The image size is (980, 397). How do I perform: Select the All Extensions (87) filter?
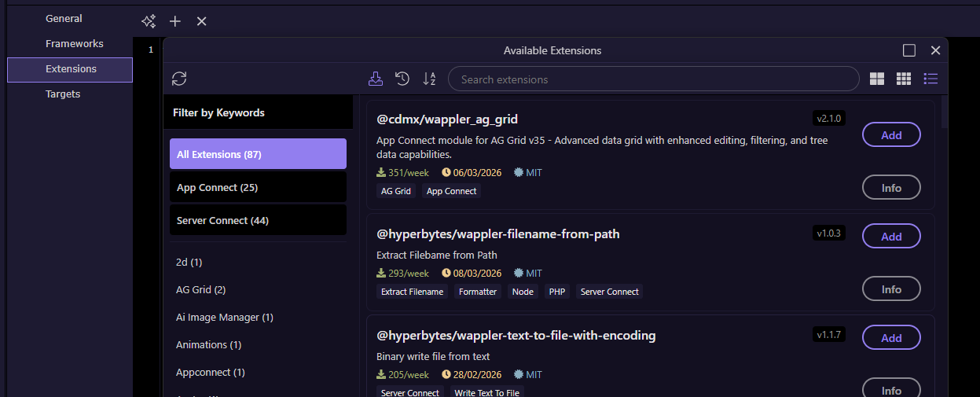(258, 154)
